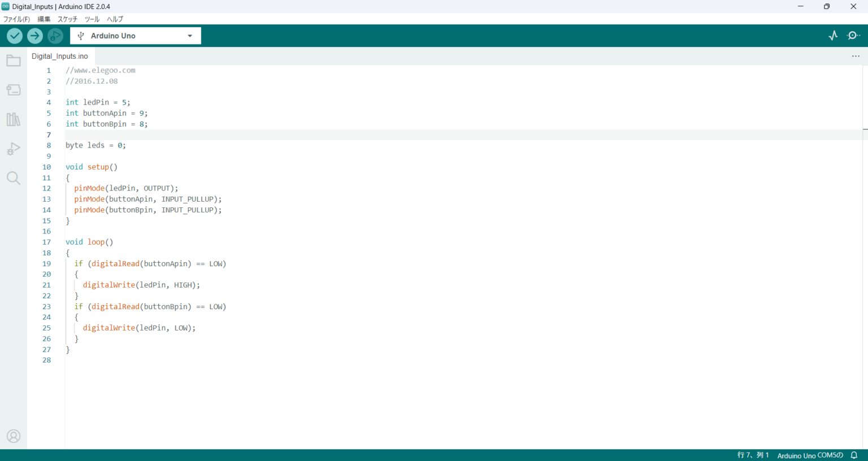Click the user account profile icon
The width and height of the screenshot is (868, 461).
click(x=14, y=436)
